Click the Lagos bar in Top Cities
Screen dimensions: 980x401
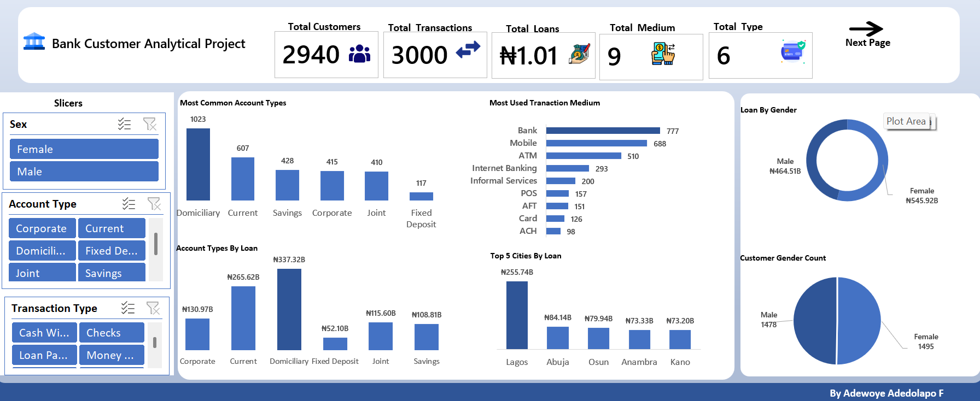[x=517, y=315]
